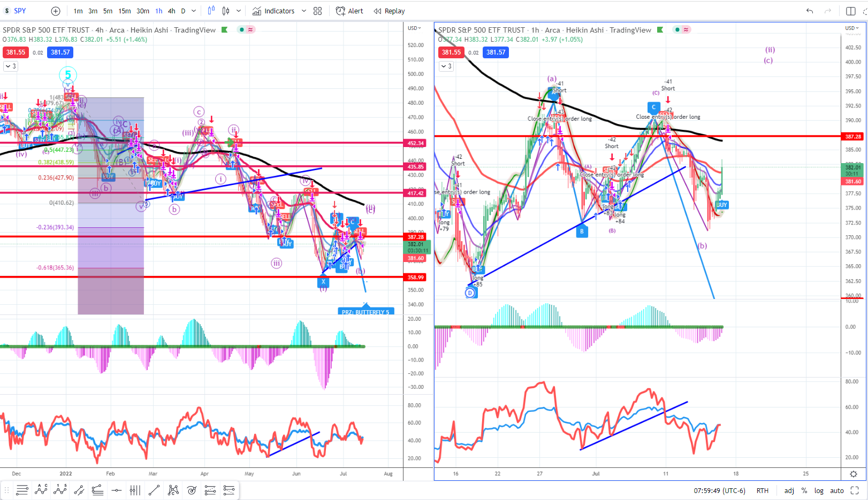Screen dimensions: 868x500
Task: Select the short position tool
Action: [229, 490]
